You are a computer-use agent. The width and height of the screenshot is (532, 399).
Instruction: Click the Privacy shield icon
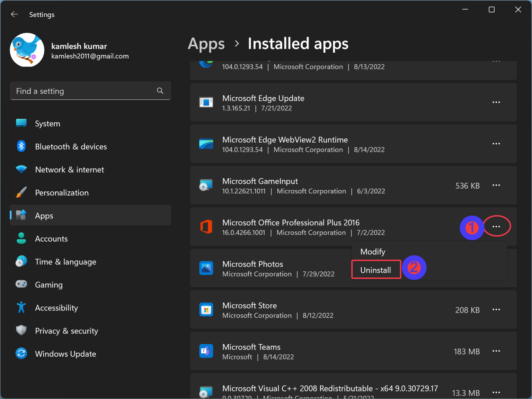pos(21,330)
